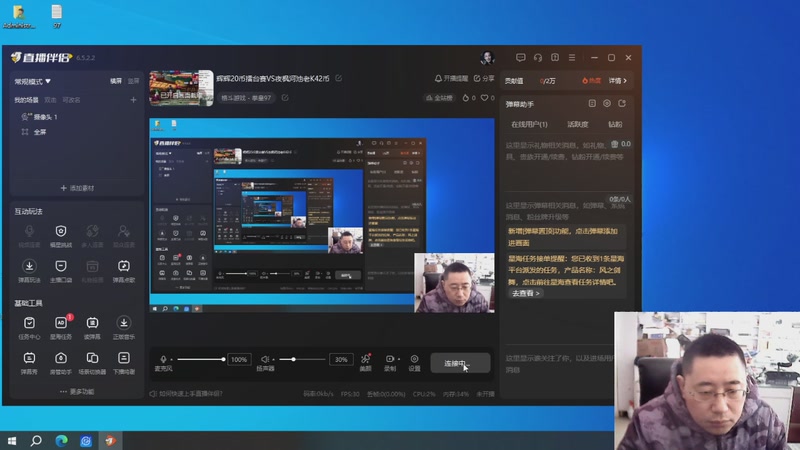Expand 更多功能 more features
Screen dimensions: 800x450
coord(77,392)
